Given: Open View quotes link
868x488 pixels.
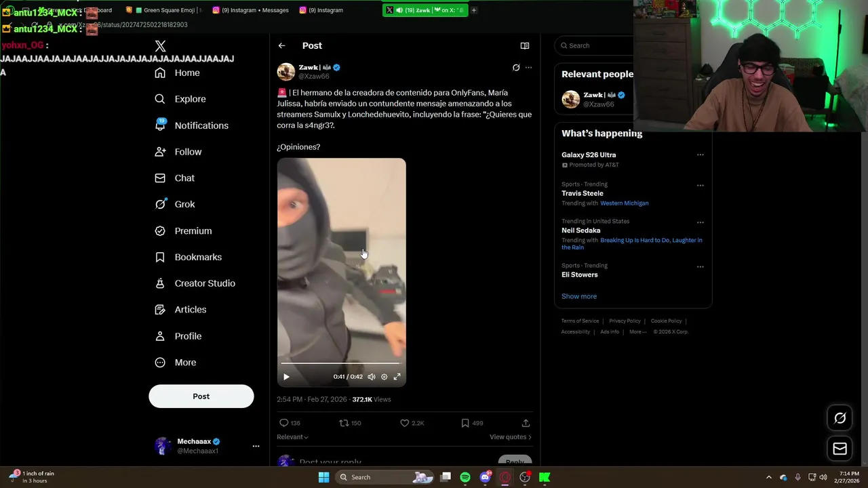Looking at the screenshot, I should click(511, 437).
